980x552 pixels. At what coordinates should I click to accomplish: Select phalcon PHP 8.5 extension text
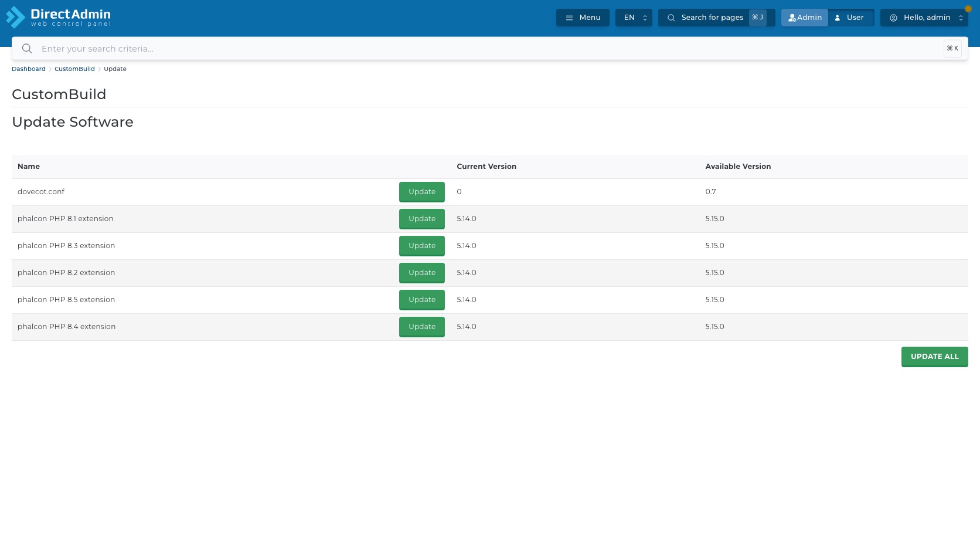click(66, 300)
